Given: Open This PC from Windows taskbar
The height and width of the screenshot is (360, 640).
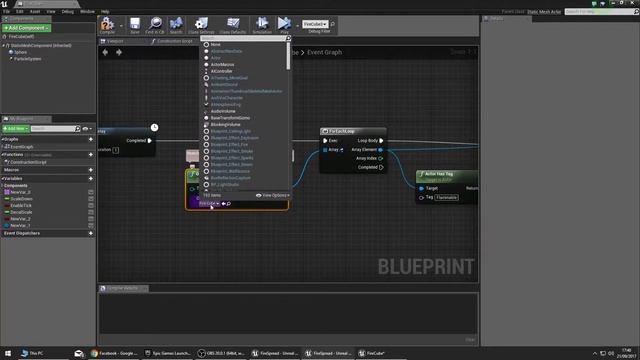Looking at the screenshot, I should [x=32, y=353].
